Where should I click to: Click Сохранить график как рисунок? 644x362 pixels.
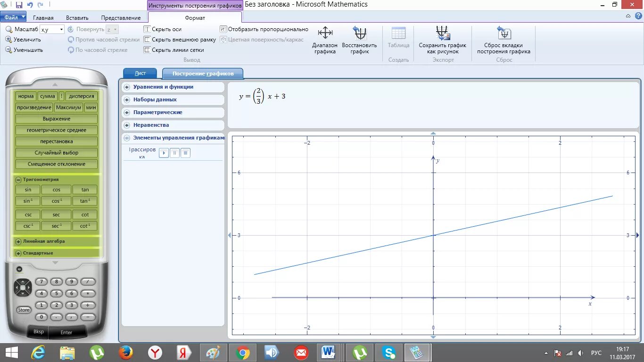(x=442, y=40)
